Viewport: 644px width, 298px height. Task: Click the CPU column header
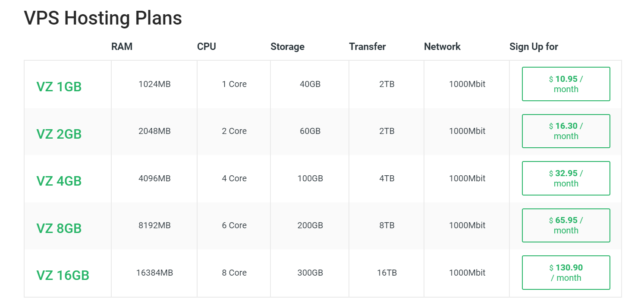tap(206, 47)
